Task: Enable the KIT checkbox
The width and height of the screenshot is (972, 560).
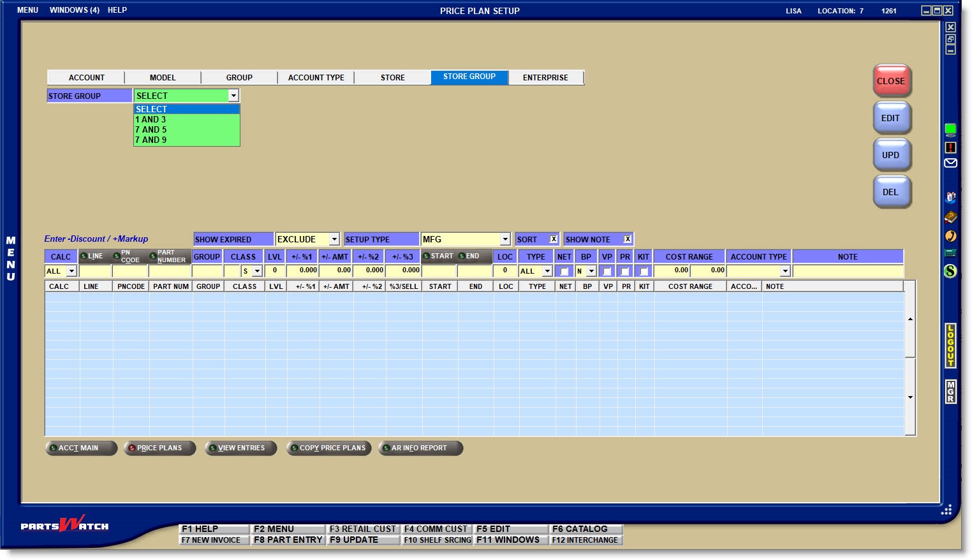Action: [644, 271]
